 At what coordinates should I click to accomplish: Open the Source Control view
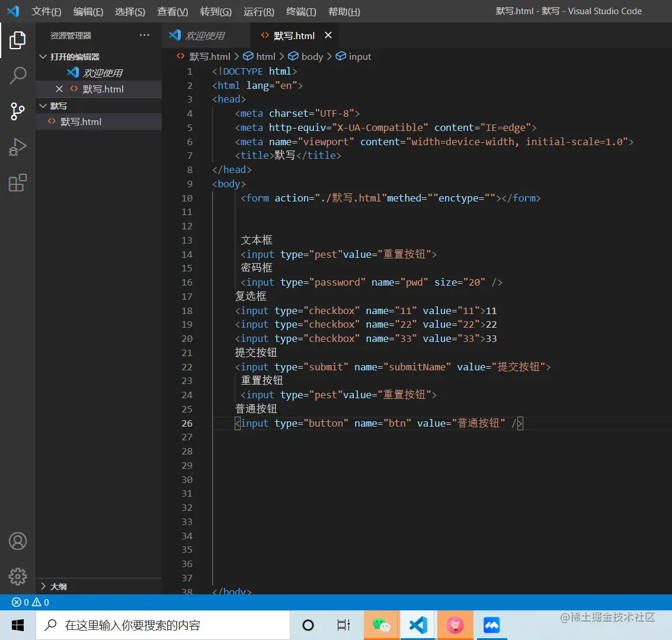point(18,111)
